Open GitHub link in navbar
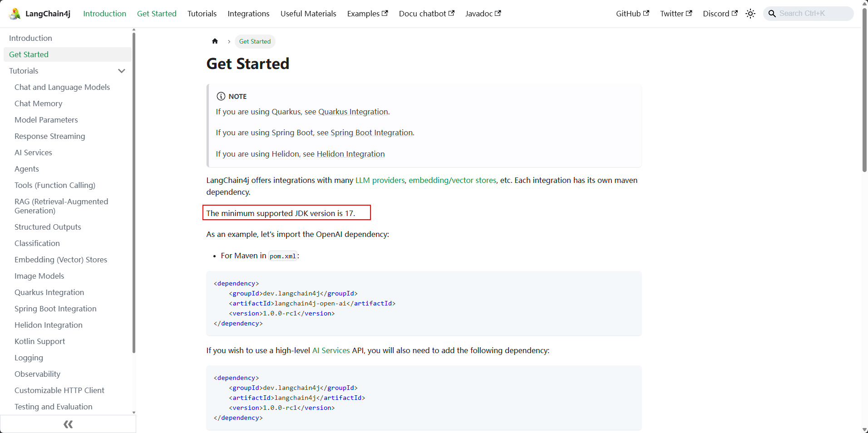Viewport: 868px width, 433px height. click(x=633, y=14)
